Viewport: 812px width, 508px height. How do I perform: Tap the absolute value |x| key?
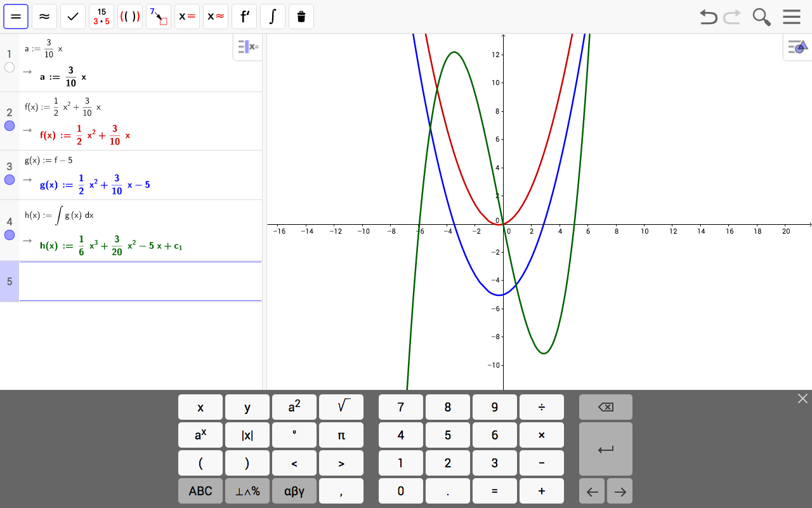(x=247, y=435)
